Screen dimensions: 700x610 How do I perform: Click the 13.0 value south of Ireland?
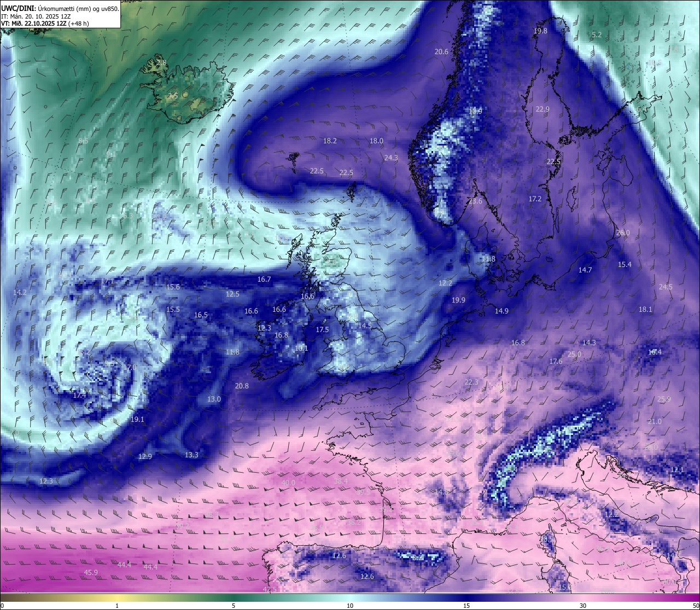(x=214, y=399)
